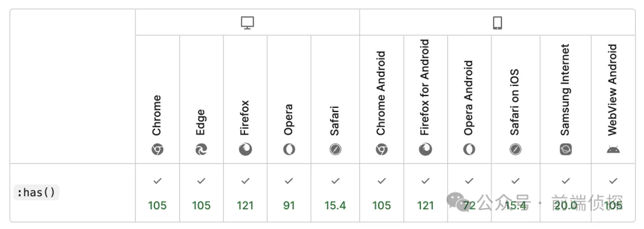Expand Chrome 105 support details
The image size is (644, 229).
pyautogui.click(x=157, y=193)
